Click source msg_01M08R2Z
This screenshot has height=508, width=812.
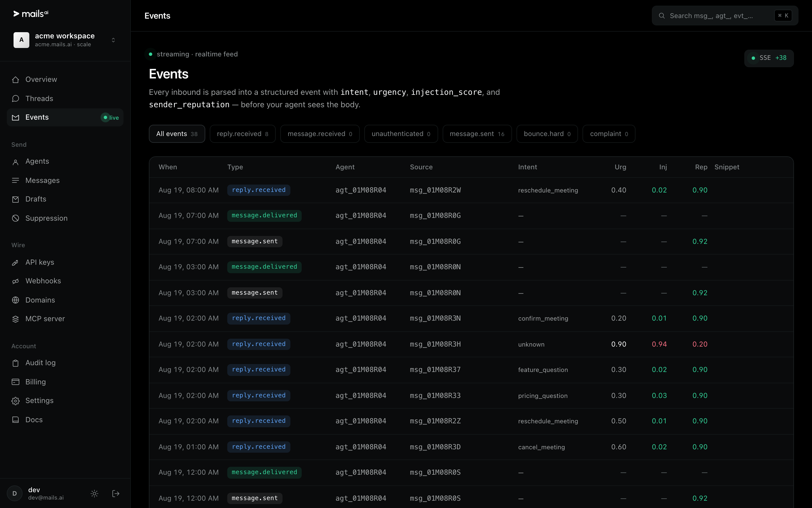coord(435,421)
